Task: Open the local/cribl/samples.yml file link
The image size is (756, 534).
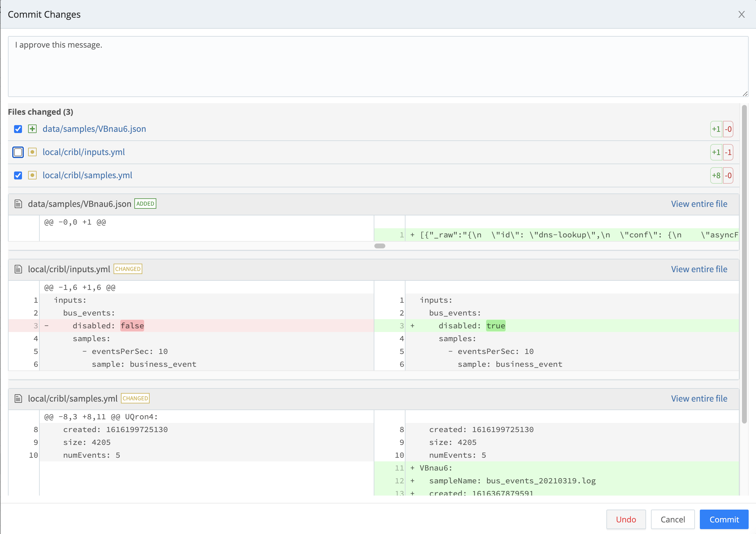Action: [x=87, y=175]
